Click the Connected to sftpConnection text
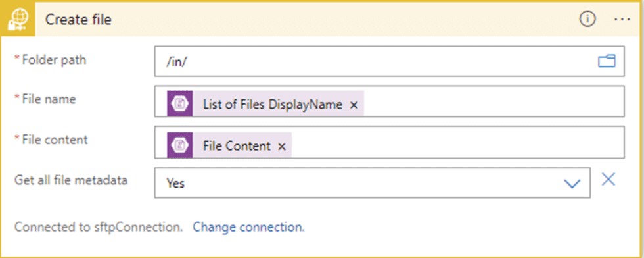Image resolution: width=644 pixels, height=258 pixels. (99, 227)
